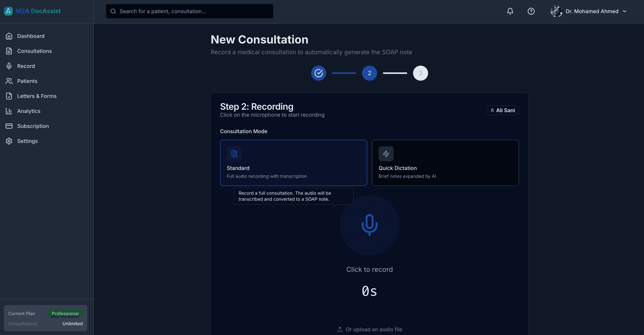The width and height of the screenshot is (644, 335).
Task: Click the Dashboard home icon
Action: point(9,36)
